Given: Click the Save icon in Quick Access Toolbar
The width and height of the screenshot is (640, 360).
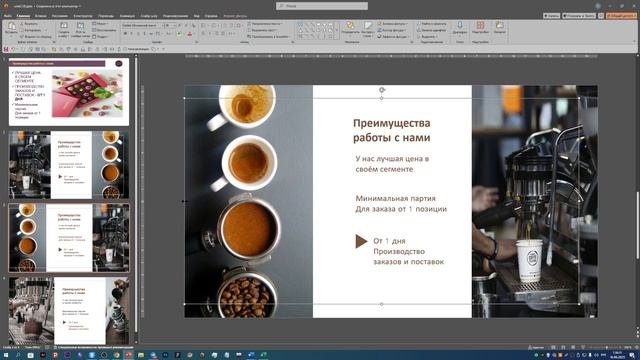Looking at the screenshot, I should 6,49.
